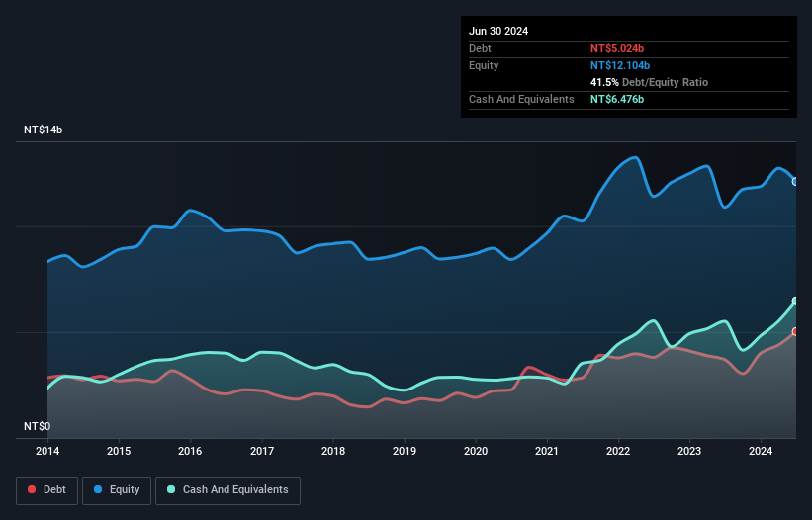Click the 2019 x-axis label

[x=405, y=451]
